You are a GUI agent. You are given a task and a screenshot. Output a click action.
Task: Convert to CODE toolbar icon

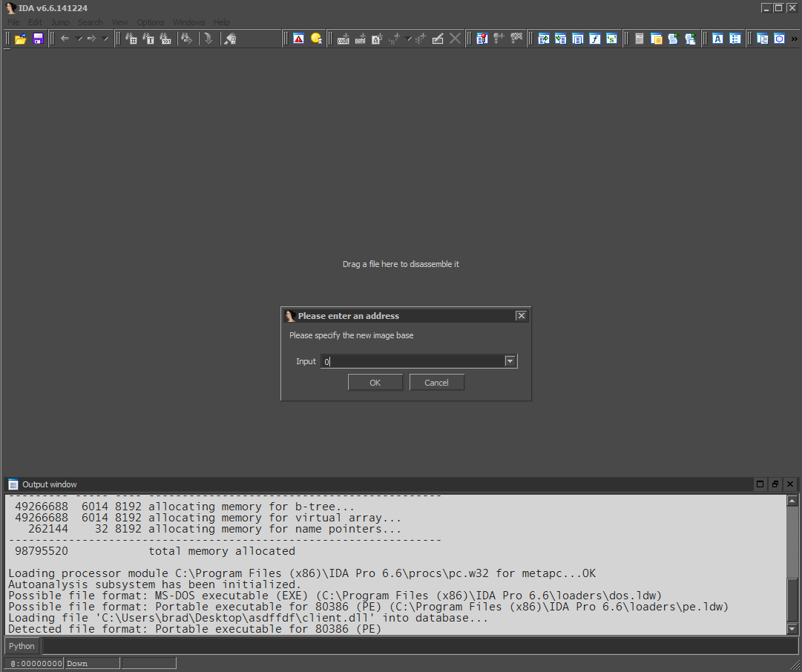[x=344, y=39]
